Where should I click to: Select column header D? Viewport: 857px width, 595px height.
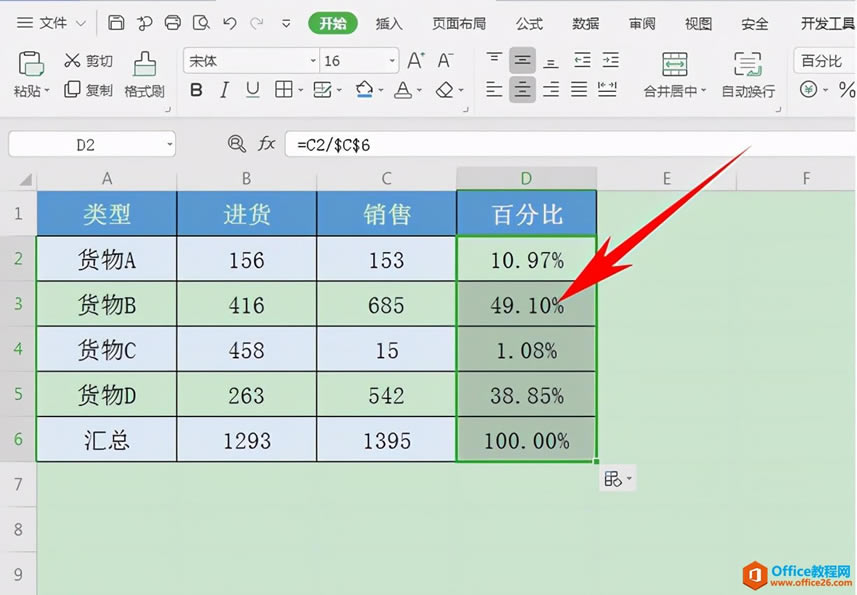[x=526, y=179]
